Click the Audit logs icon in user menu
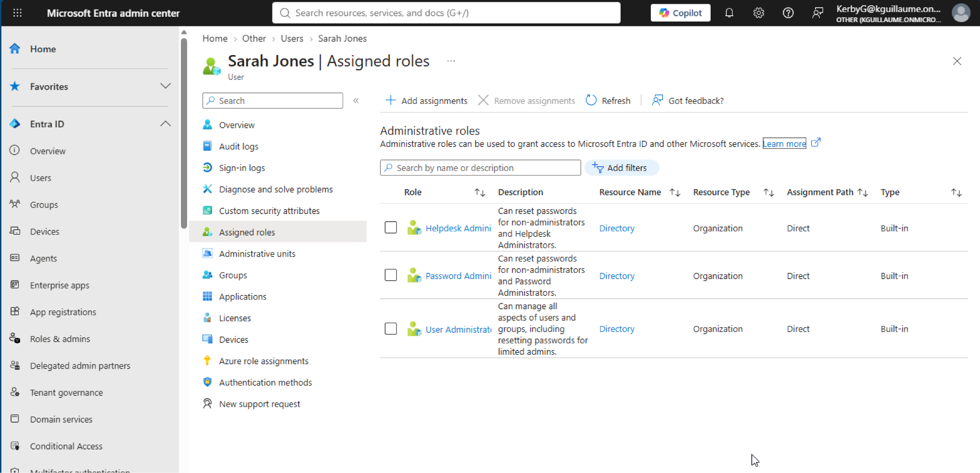The height and width of the screenshot is (473, 980). 207,146
